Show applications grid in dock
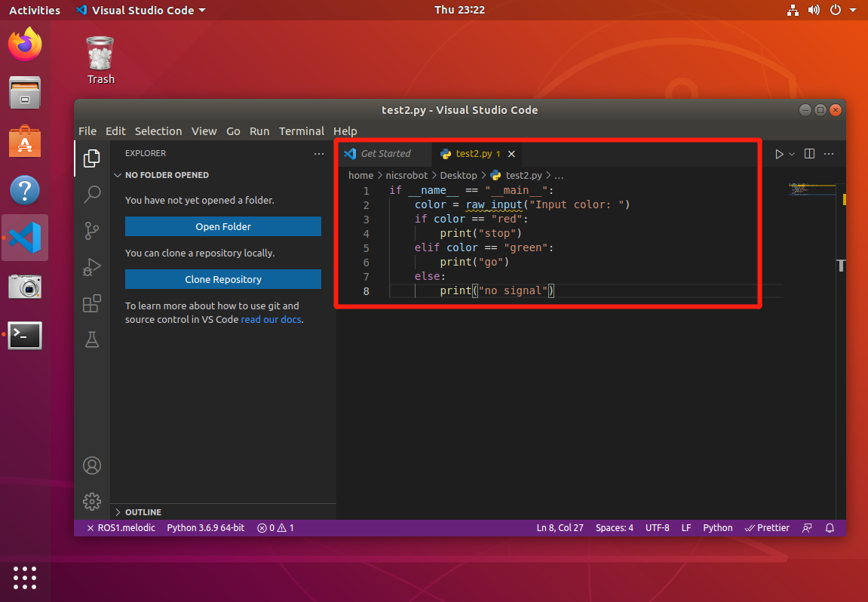The height and width of the screenshot is (602, 868). 25,578
